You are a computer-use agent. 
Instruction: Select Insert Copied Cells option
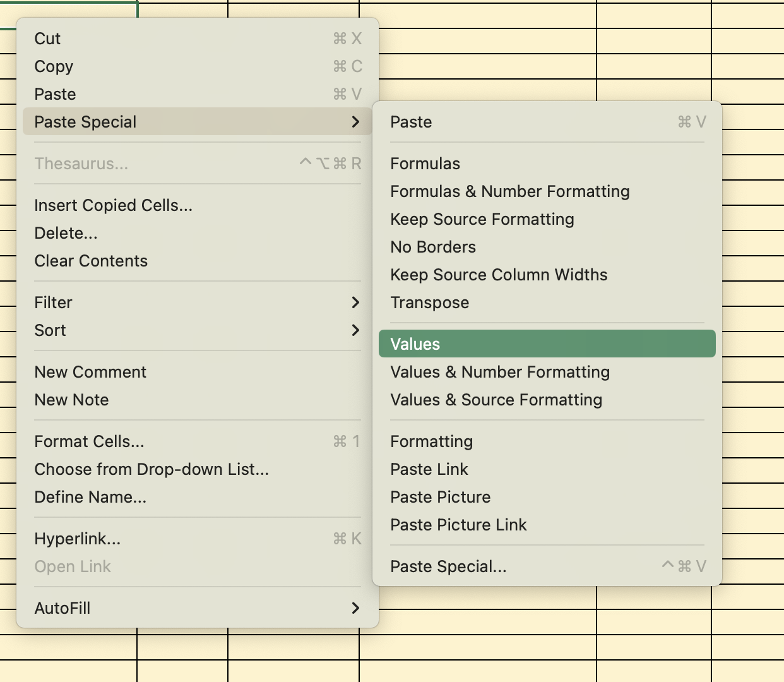click(x=114, y=205)
